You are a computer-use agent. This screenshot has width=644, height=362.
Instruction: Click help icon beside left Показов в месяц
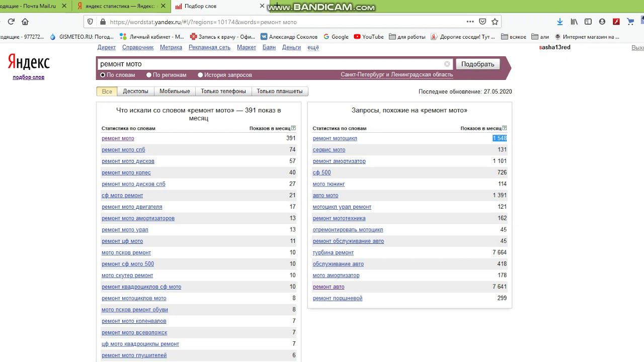point(293,128)
